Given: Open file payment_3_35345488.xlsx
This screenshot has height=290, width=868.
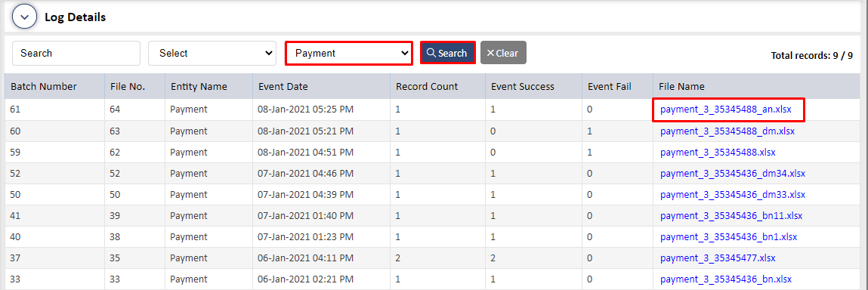Looking at the screenshot, I should coord(718,153).
